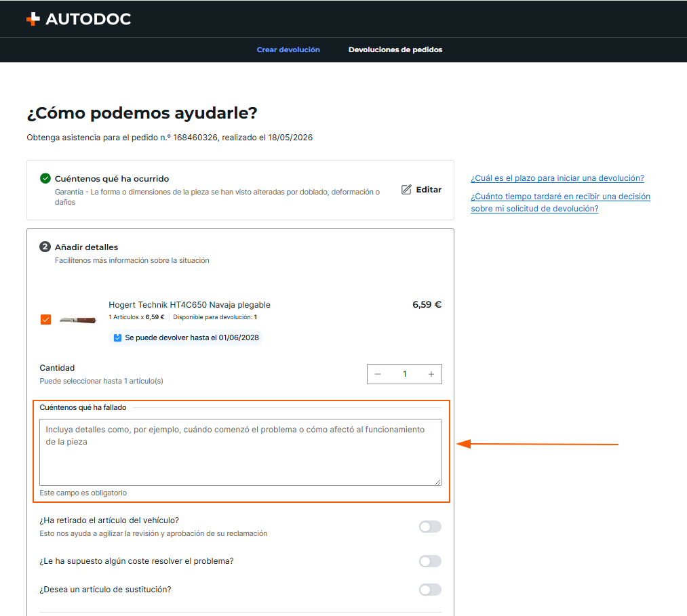The width and height of the screenshot is (687, 616).
Task: Increase quantity with the plus button
Action: [x=431, y=374]
